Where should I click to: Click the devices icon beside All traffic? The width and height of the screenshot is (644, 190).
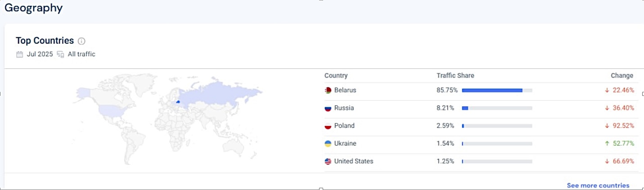click(x=60, y=54)
